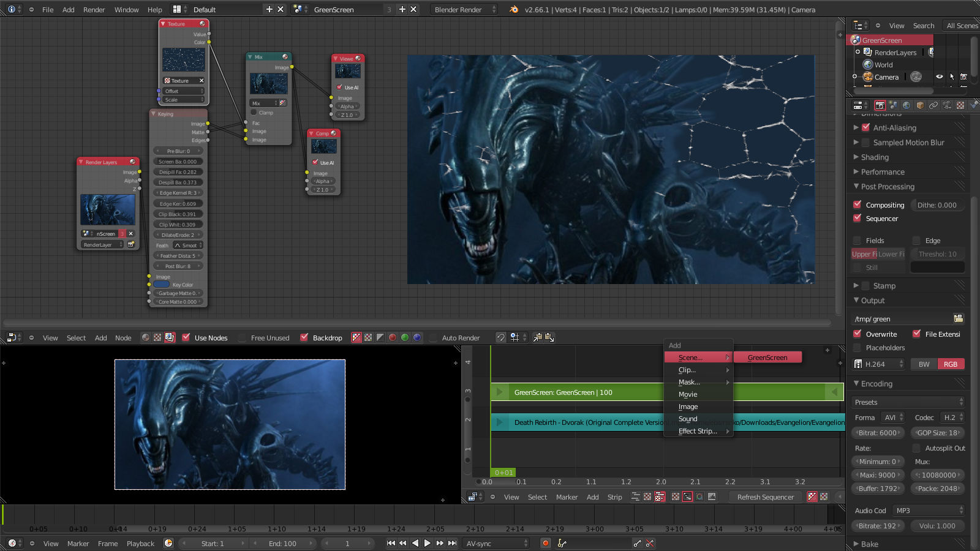This screenshot has width=980, height=551.
Task: Switch to the Texture properties tab
Action: point(960,105)
